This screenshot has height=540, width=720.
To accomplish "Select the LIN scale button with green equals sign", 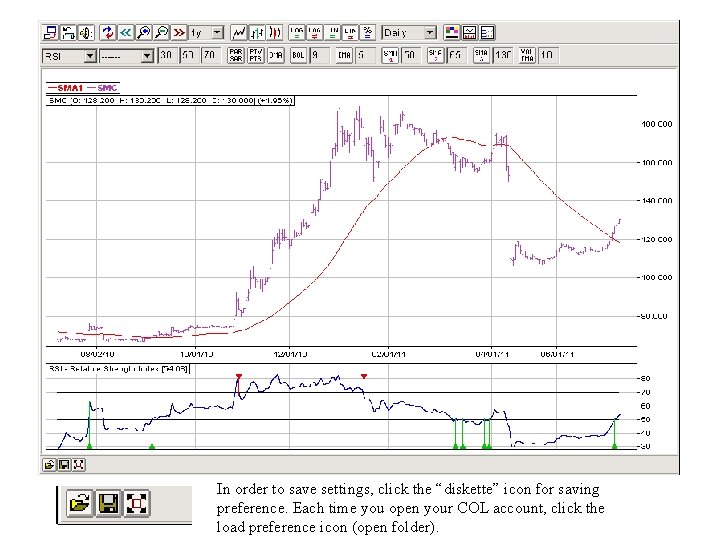I will [332, 33].
